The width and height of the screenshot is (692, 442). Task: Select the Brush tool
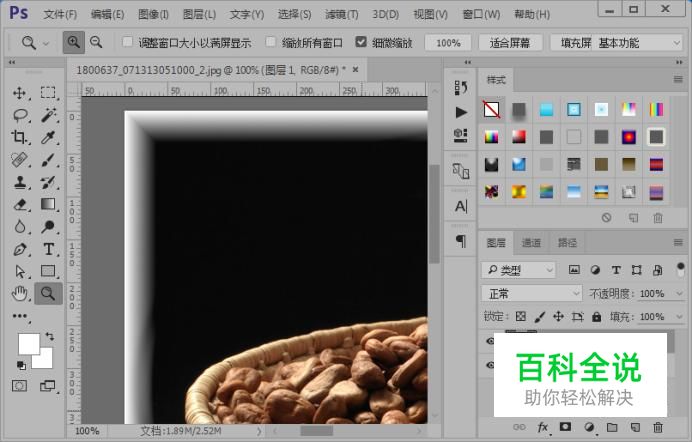48,160
